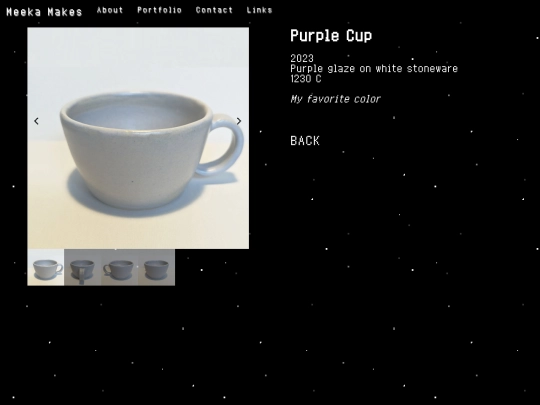Click the italic My favorite color caption
Screen dimensions: 540x405
[x=335, y=99]
